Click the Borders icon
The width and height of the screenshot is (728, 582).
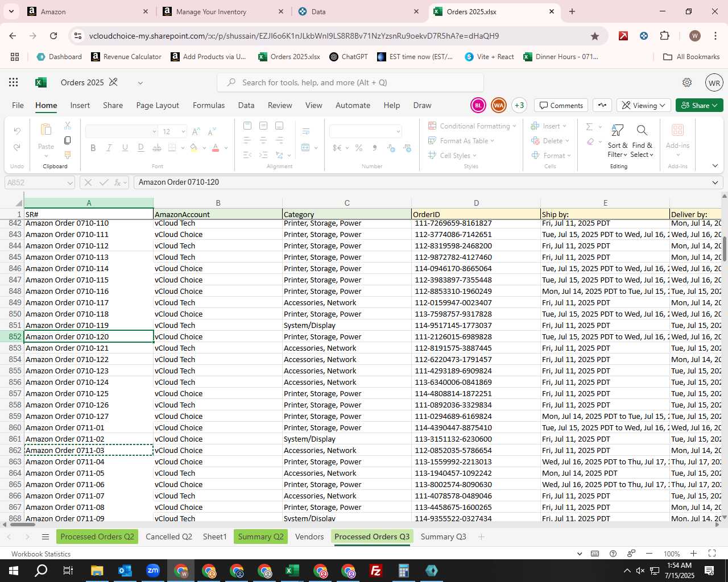tap(172, 148)
